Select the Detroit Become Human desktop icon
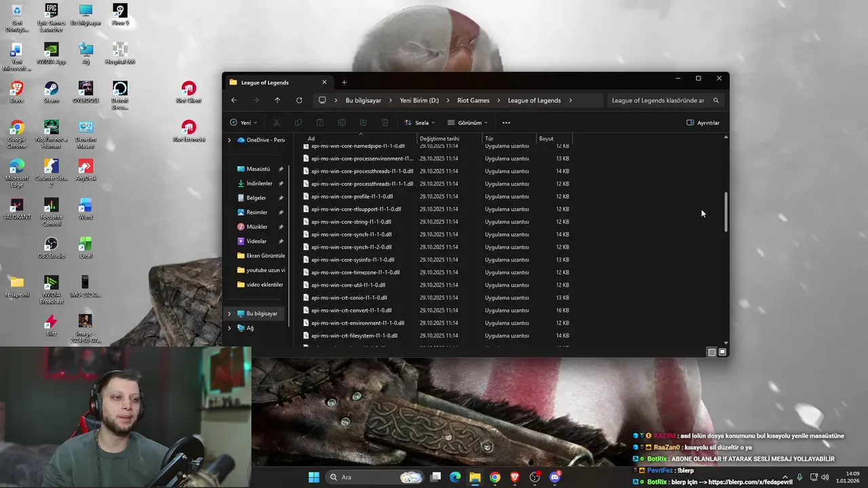The height and width of the screenshot is (488, 868). click(120, 96)
